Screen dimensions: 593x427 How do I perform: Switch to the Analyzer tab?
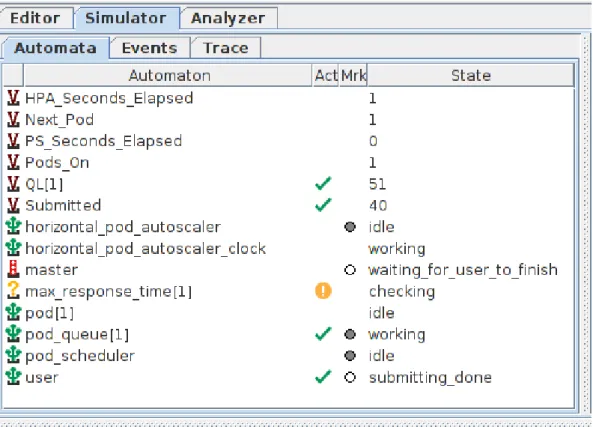click(228, 18)
